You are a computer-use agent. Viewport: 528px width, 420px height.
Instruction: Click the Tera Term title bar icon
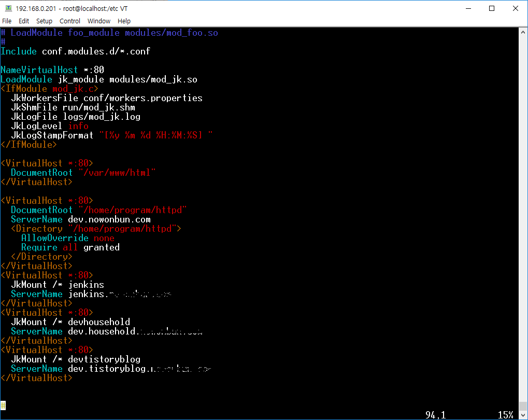coord(8,8)
